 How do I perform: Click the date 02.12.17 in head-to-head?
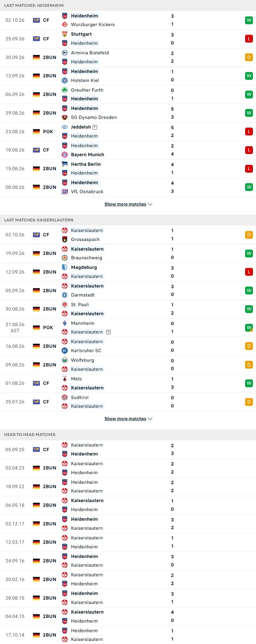pyautogui.click(x=15, y=524)
